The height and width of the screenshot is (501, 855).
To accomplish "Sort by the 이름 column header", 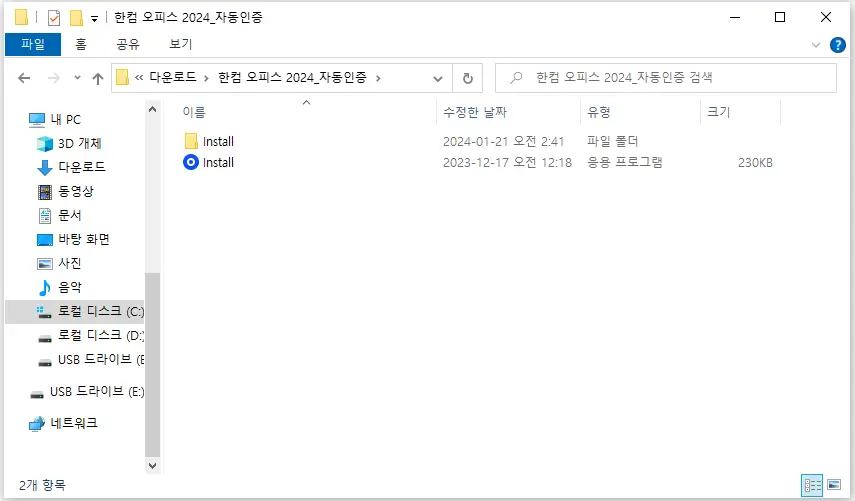I will [x=194, y=112].
